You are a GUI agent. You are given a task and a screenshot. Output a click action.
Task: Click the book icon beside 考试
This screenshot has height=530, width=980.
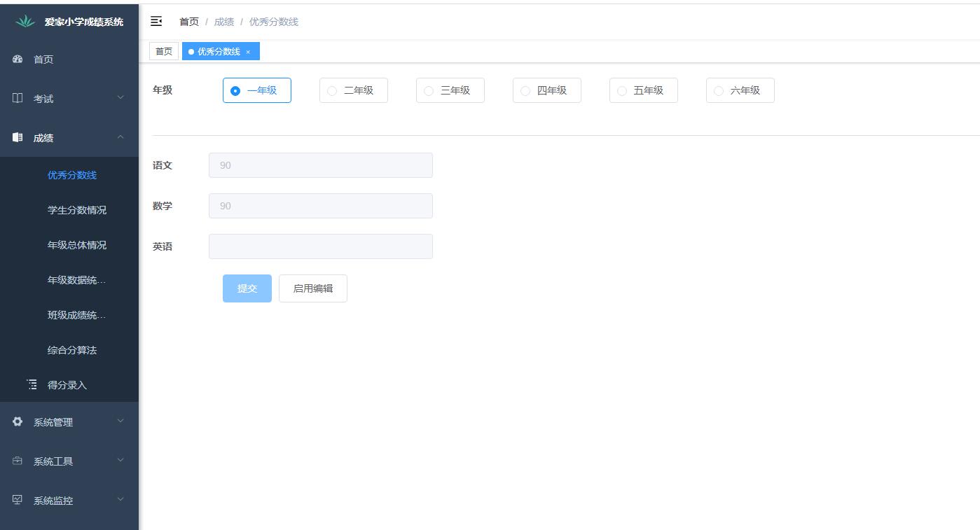point(18,99)
